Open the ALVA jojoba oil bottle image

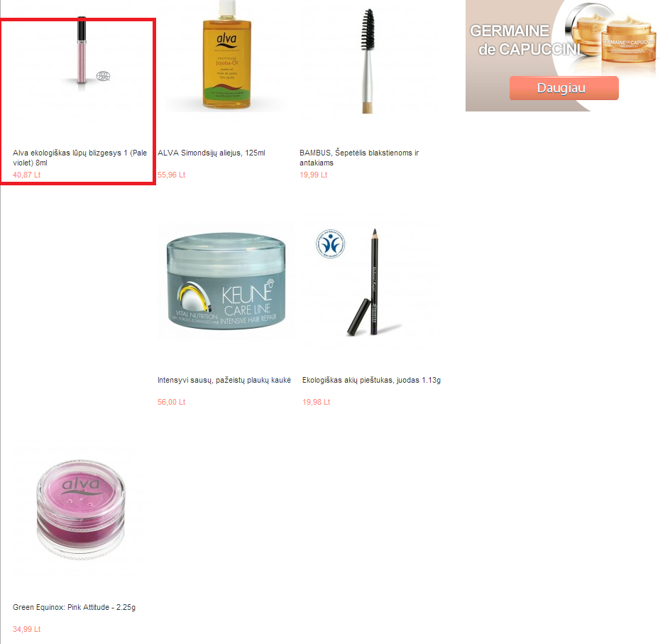pos(226,55)
